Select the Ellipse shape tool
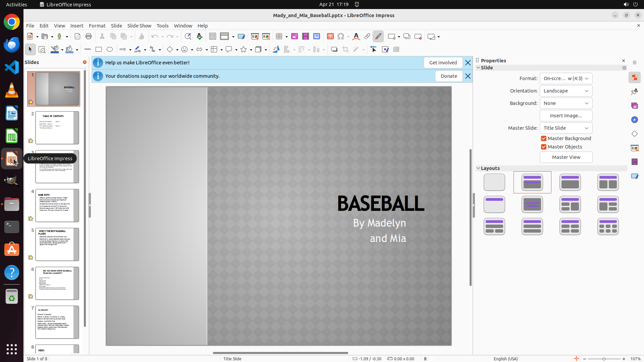The width and height of the screenshot is (644, 362). click(110, 50)
